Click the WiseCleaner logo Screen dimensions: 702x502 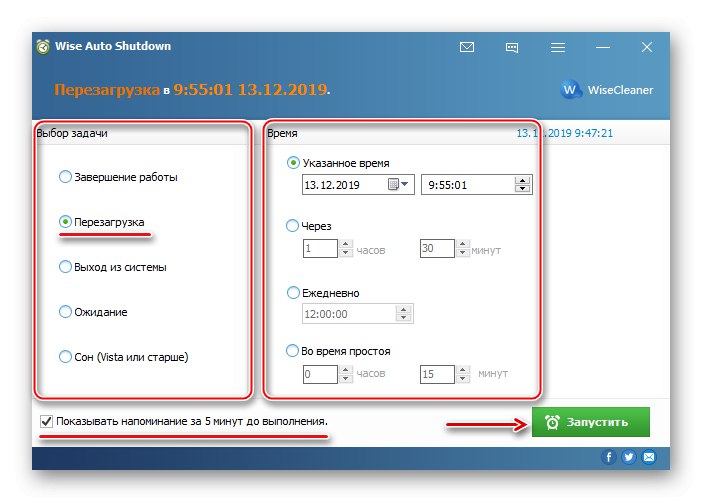tap(606, 90)
